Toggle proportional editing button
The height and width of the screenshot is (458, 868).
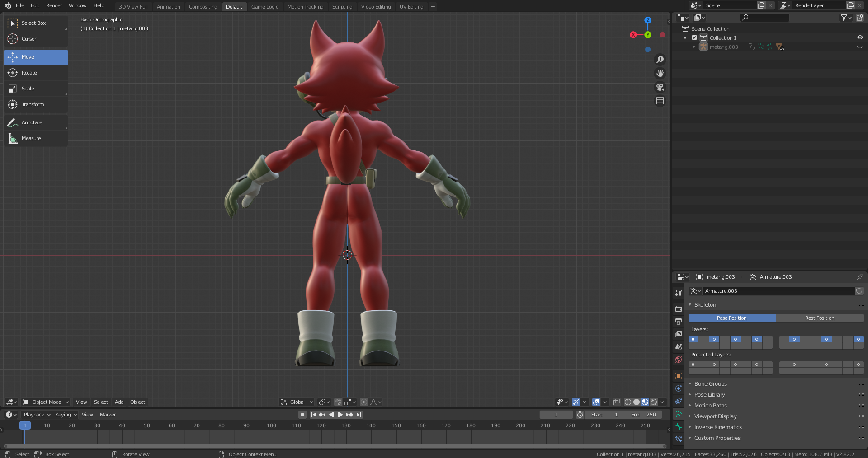click(x=364, y=402)
